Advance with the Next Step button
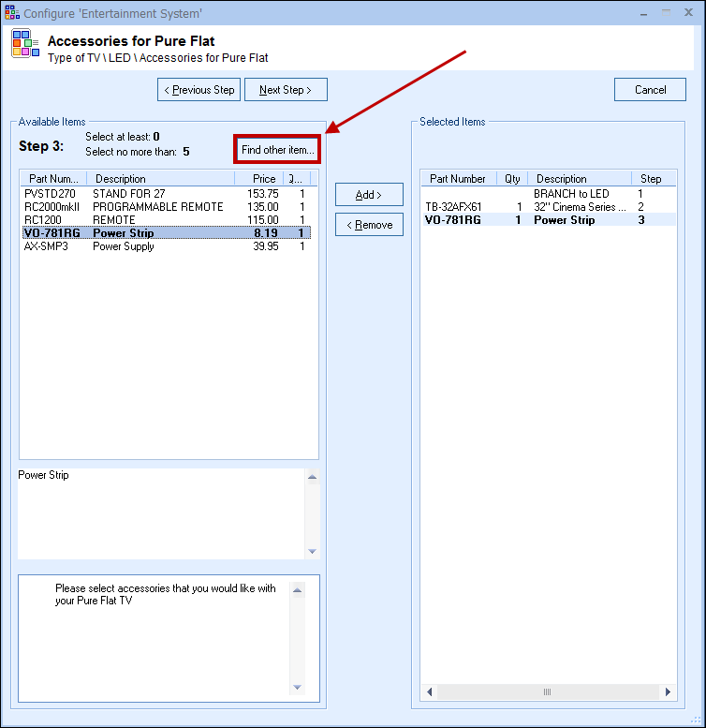The height and width of the screenshot is (728, 706). tap(286, 90)
